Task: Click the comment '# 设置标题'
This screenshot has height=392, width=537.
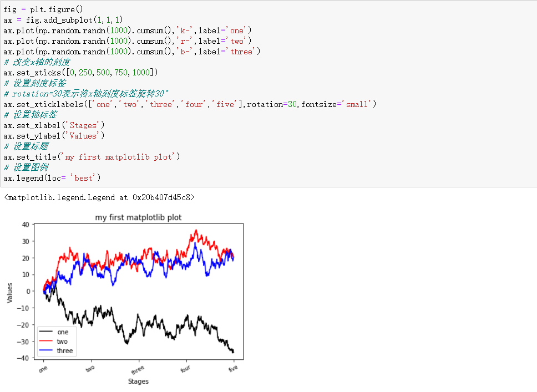Action: pyautogui.click(x=26, y=146)
